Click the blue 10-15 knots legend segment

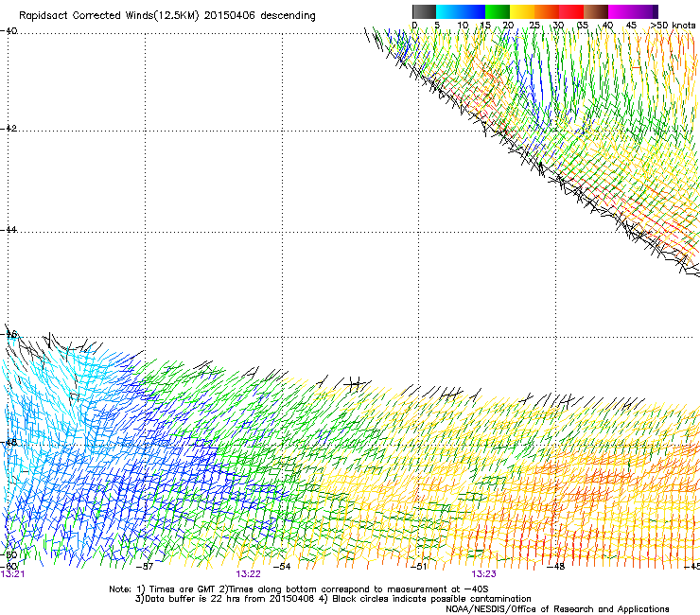473,11
